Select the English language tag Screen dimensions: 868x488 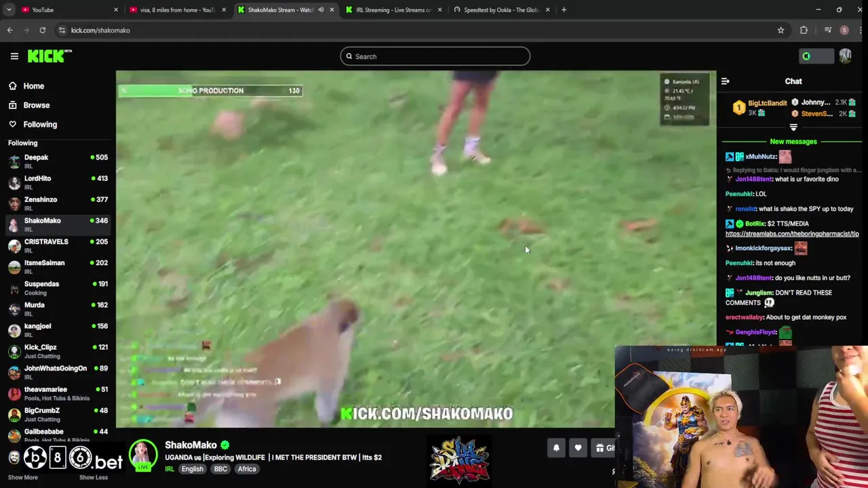[x=192, y=469]
